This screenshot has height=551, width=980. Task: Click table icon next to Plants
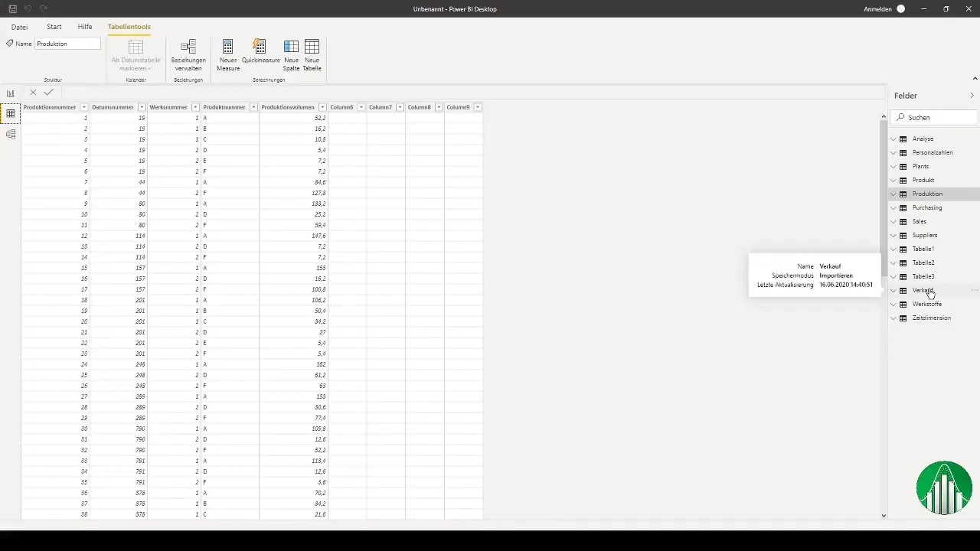point(903,167)
